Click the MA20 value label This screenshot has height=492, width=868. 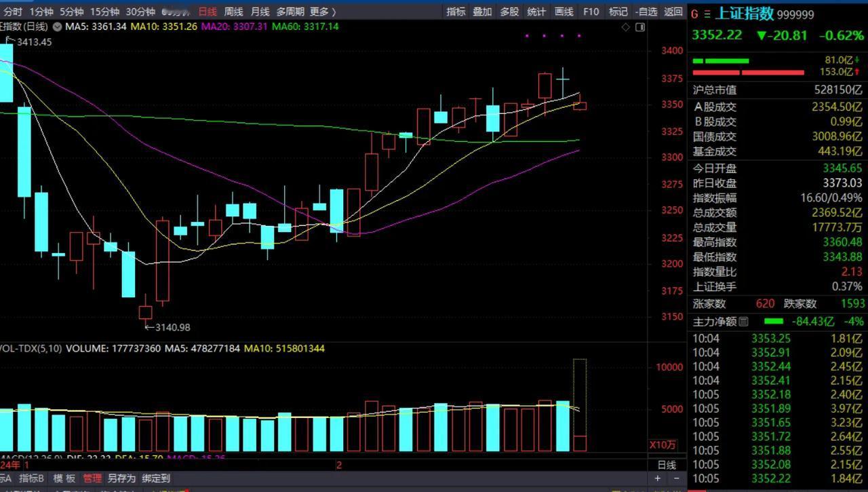pos(235,26)
